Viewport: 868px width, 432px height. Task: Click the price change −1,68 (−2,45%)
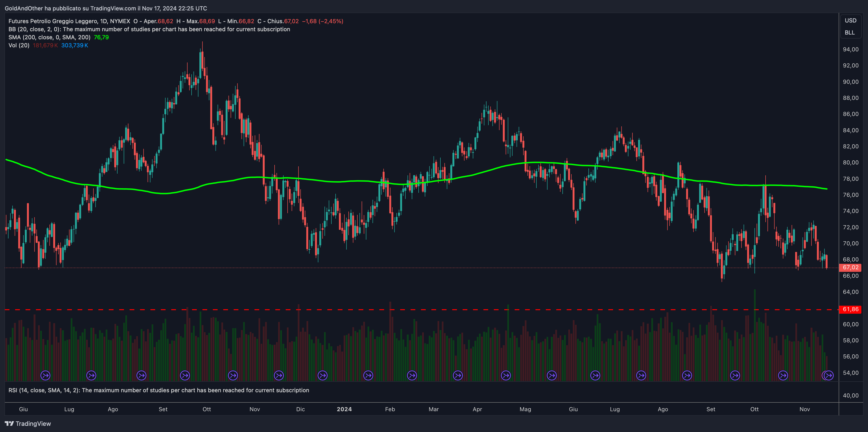click(323, 21)
